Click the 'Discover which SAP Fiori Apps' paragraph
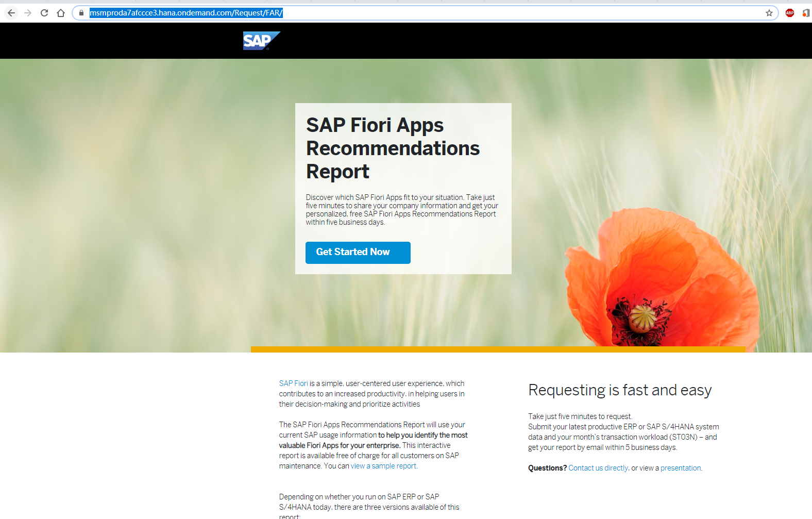The height and width of the screenshot is (519, 812). 402,210
